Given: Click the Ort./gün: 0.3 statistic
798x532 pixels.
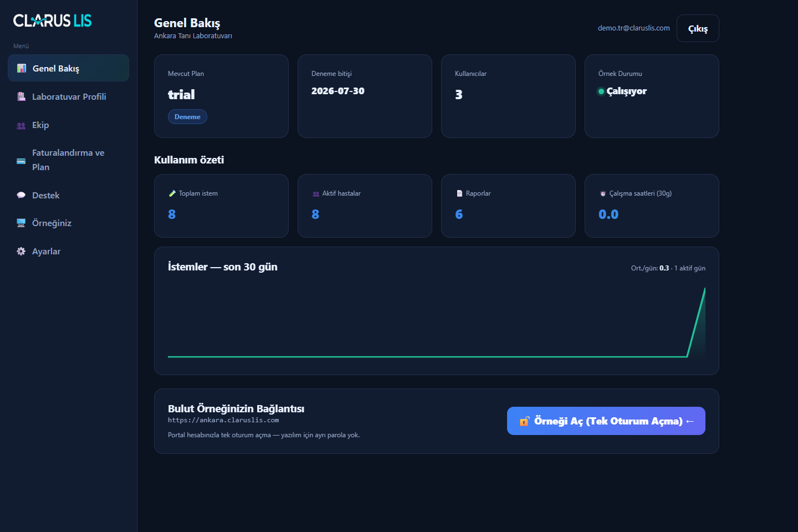Looking at the screenshot, I should (650, 268).
